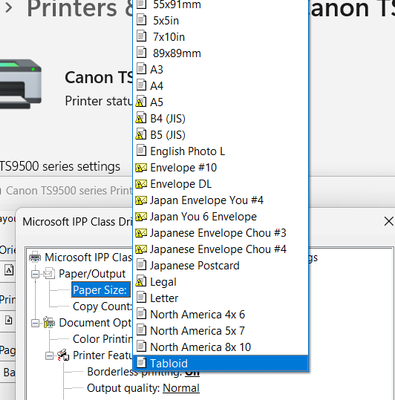The height and width of the screenshot is (400, 395).
Task: Click Microsoft IPP Class printer root icon
Action: click(35, 257)
